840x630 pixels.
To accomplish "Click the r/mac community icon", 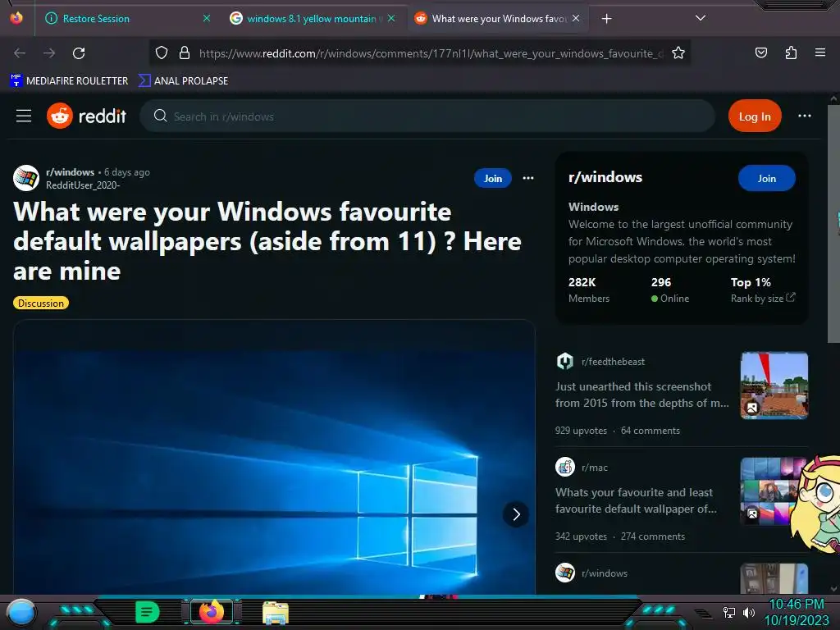I will pyautogui.click(x=565, y=467).
